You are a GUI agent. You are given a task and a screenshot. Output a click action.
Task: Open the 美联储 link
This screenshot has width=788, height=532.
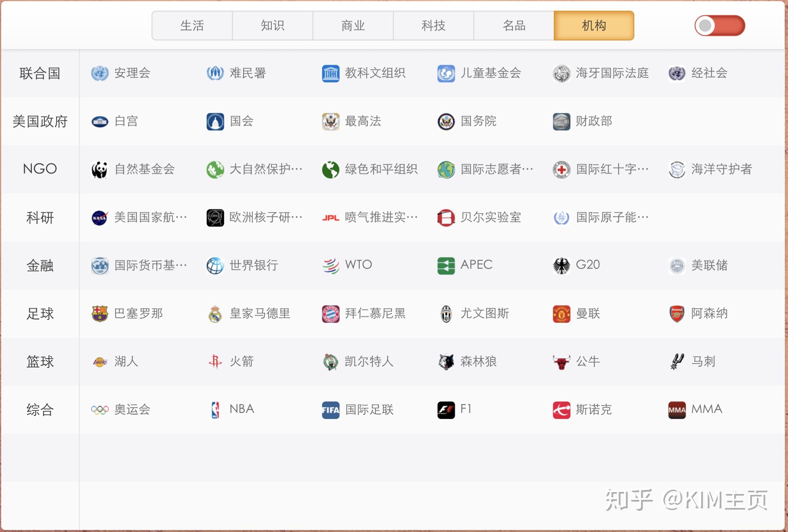pyautogui.click(x=710, y=265)
